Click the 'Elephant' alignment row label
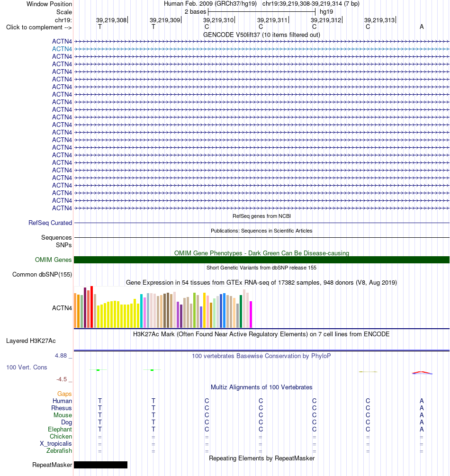Screen dimensions: 450x476 click(x=60, y=429)
